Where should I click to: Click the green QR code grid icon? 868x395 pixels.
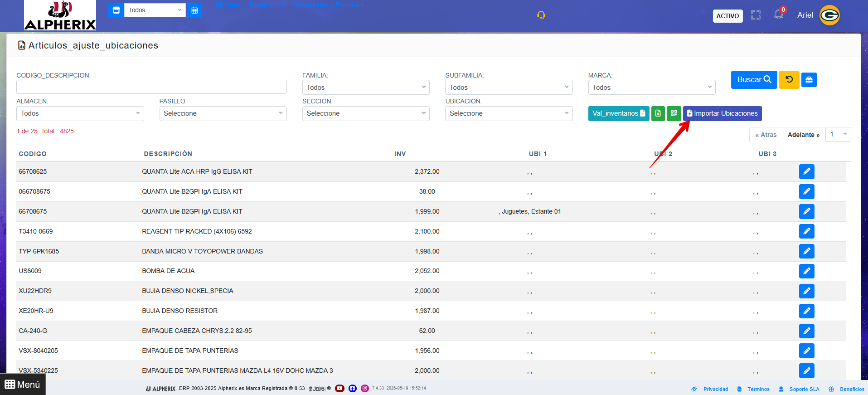(674, 113)
